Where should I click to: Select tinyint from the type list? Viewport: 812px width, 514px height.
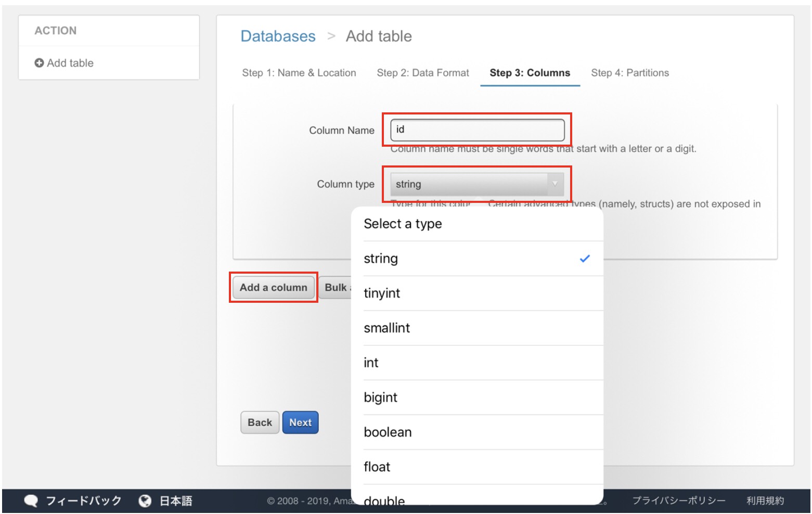coord(382,293)
